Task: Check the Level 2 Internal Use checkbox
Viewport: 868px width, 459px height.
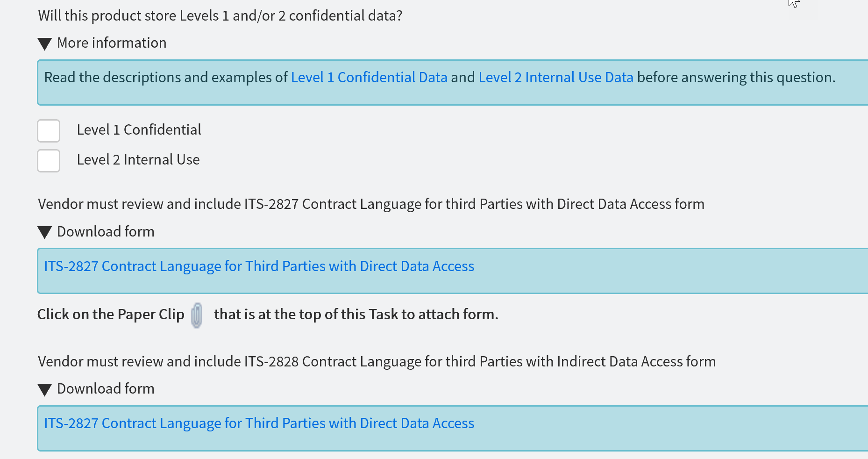Action: click(x=49, y=161)
